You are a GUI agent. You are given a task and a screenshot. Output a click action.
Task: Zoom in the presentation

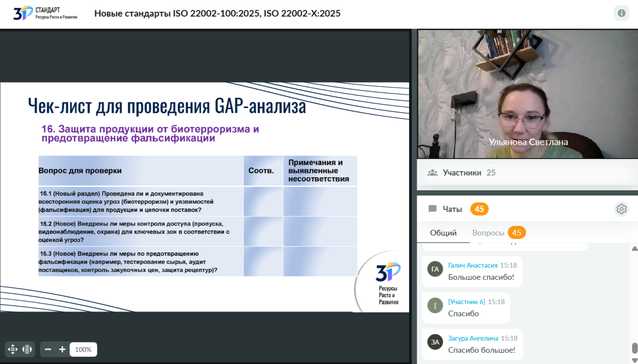62,349
